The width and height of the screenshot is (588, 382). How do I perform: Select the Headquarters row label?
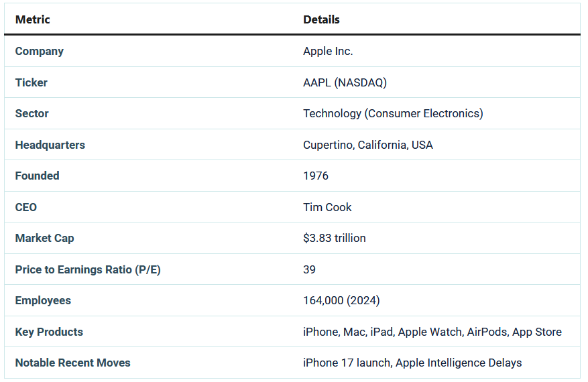click(x=50, y=145)
